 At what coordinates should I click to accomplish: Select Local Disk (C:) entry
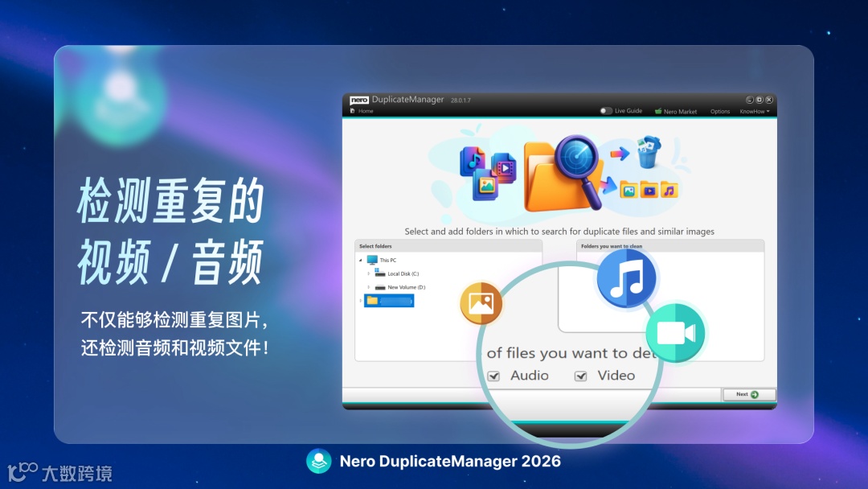coord(397,273)
